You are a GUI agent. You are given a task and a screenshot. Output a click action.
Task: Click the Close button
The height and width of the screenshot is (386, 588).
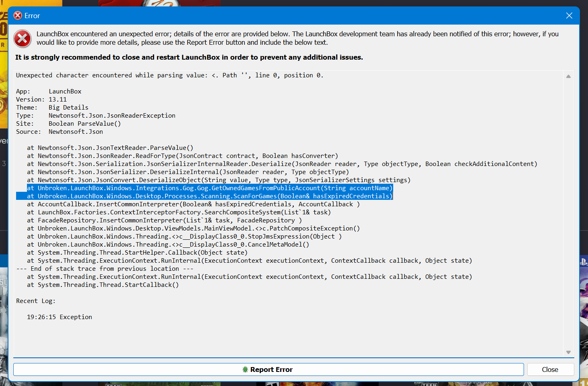click(x=550, y=369)
